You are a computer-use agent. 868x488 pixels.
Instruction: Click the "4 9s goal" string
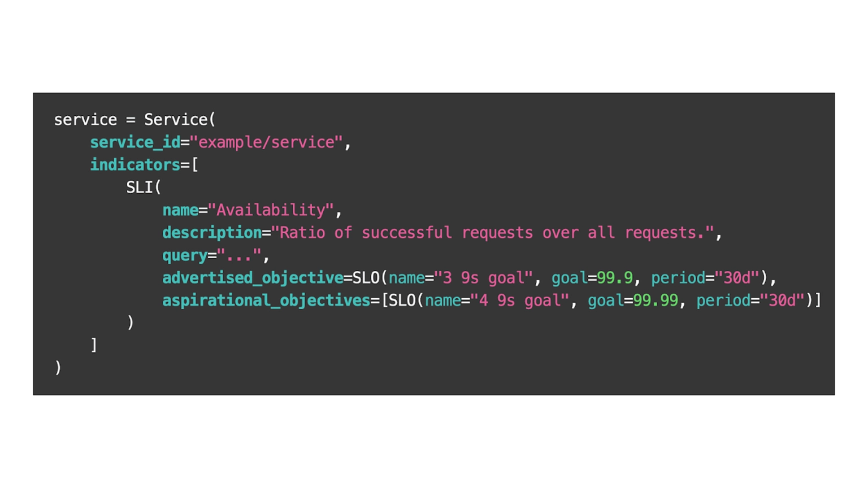click(x=519, y=300)
